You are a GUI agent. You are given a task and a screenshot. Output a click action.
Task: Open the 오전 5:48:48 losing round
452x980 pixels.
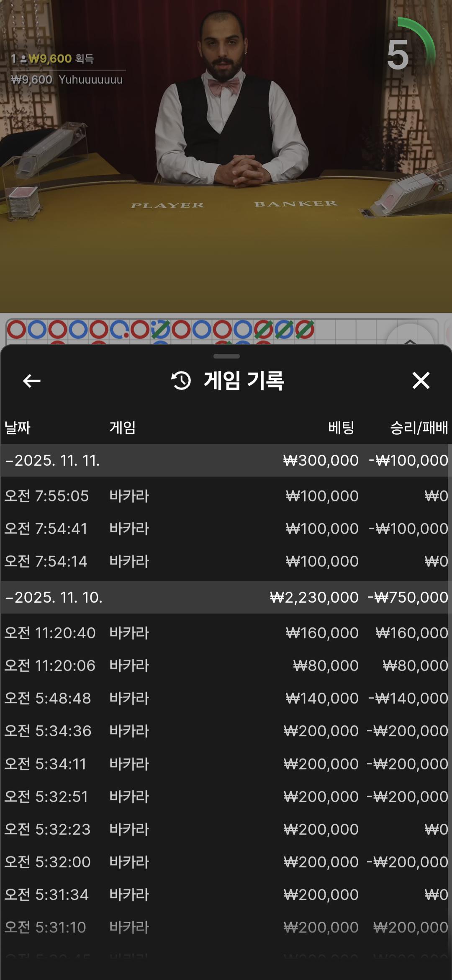[226, 698]
